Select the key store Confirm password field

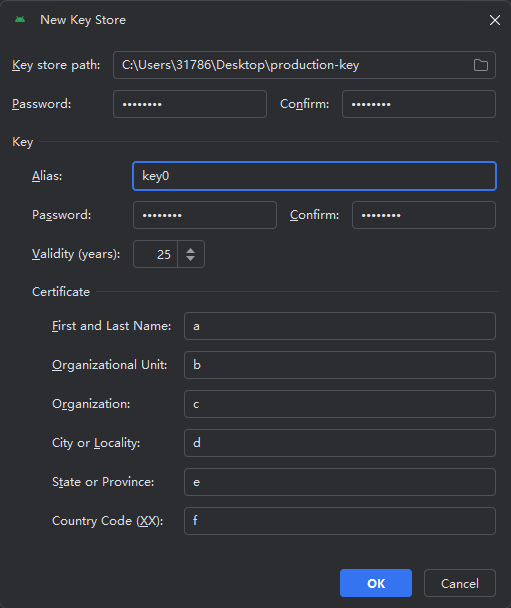419,104
